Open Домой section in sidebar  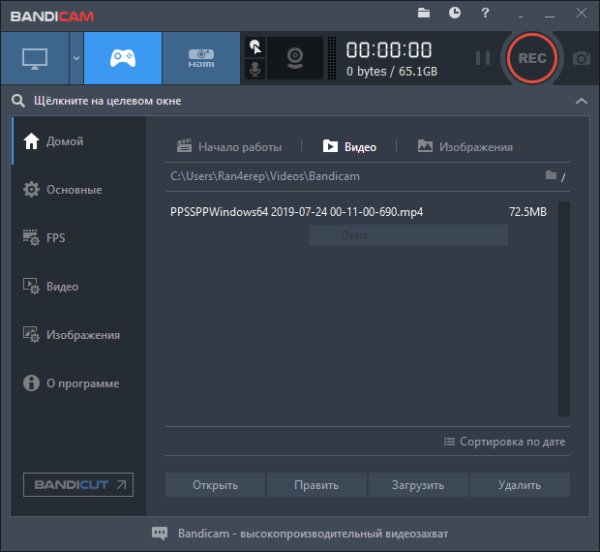pos(79,141)
